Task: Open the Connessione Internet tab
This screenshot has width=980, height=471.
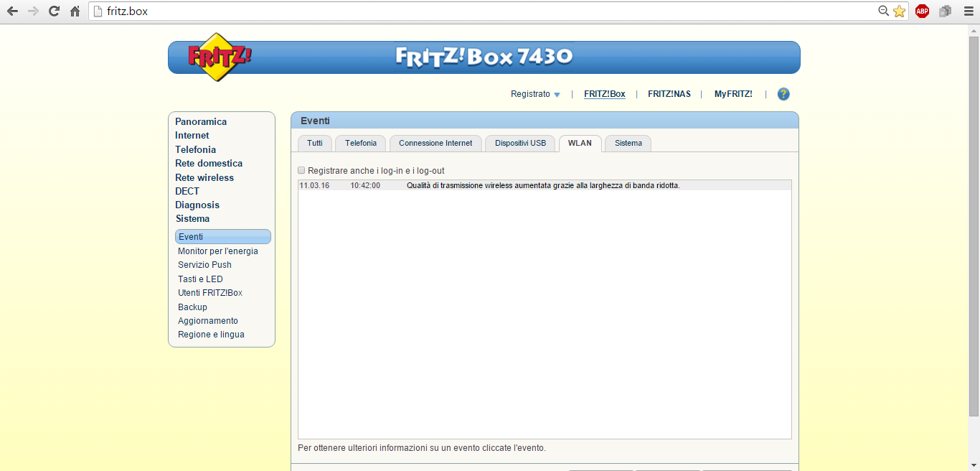Action: pos(435,143)
